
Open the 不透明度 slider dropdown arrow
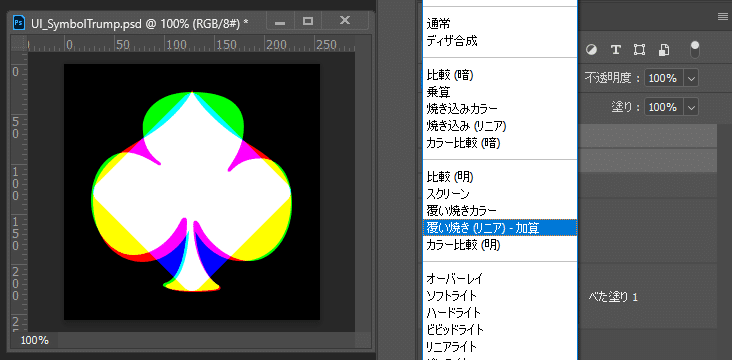[691, 78]
